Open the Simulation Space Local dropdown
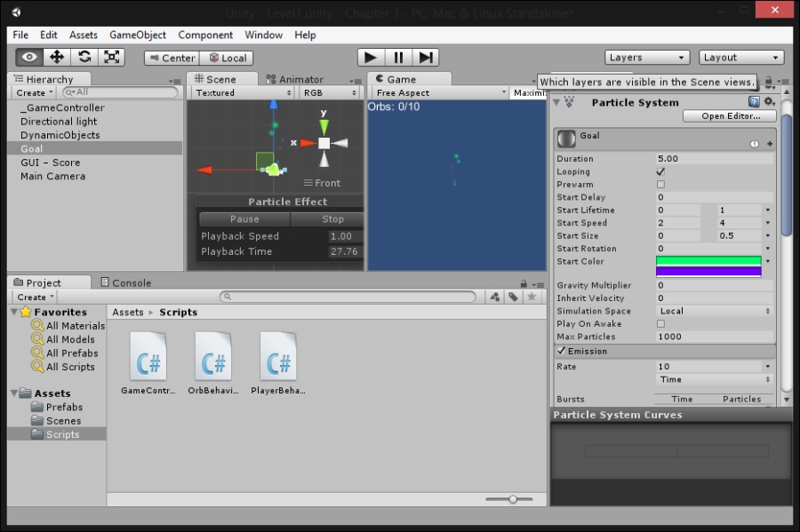 (x=715, y=311)
